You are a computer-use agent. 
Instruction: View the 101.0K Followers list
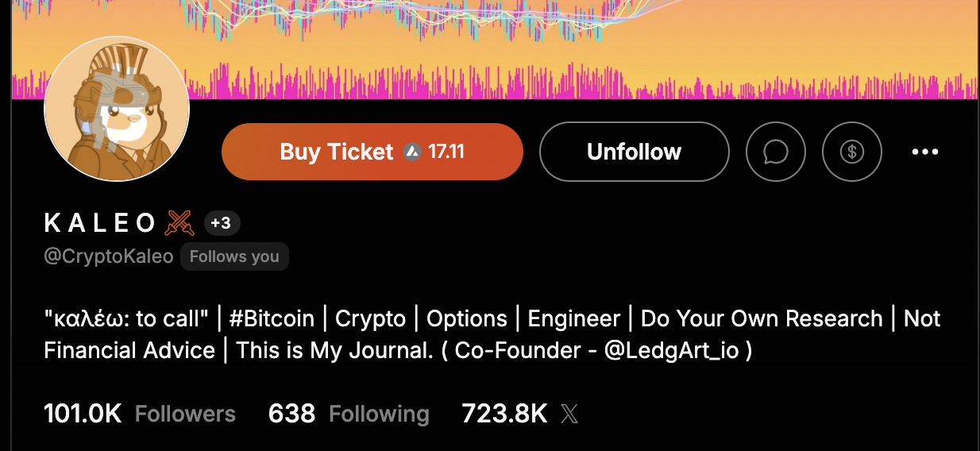[140, 414]
